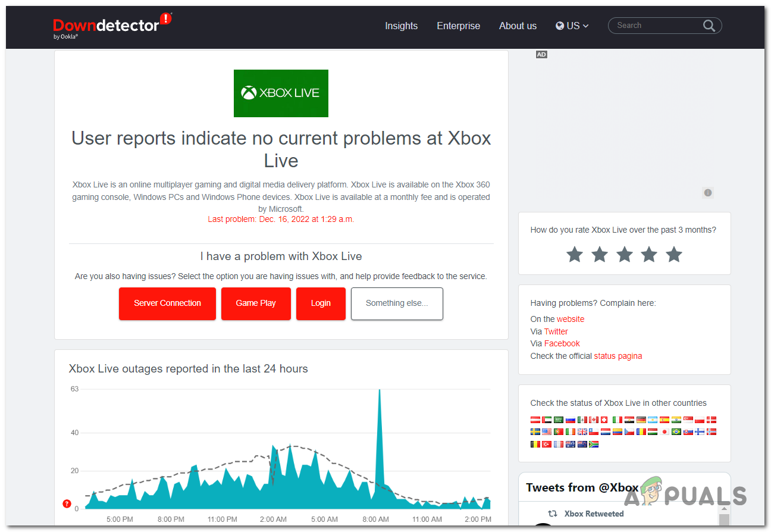Viewport: 771px width, 532px height.
Task: Open the Enterprise menu item
Action: pyautogui.click(x=458, y=26)
